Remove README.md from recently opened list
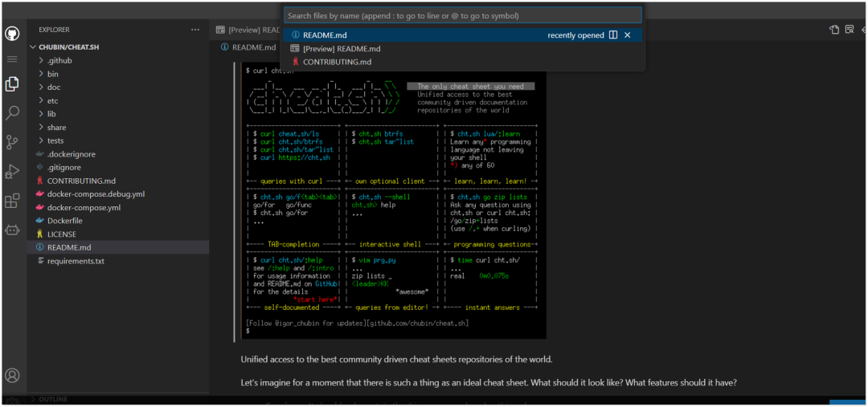The width and height of the screenshot is (868, 407). [627, 35]
